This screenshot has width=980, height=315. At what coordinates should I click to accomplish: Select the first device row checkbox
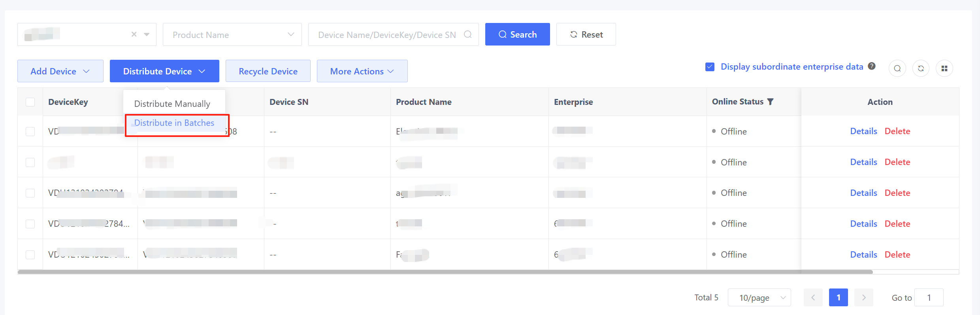(30, 131)
